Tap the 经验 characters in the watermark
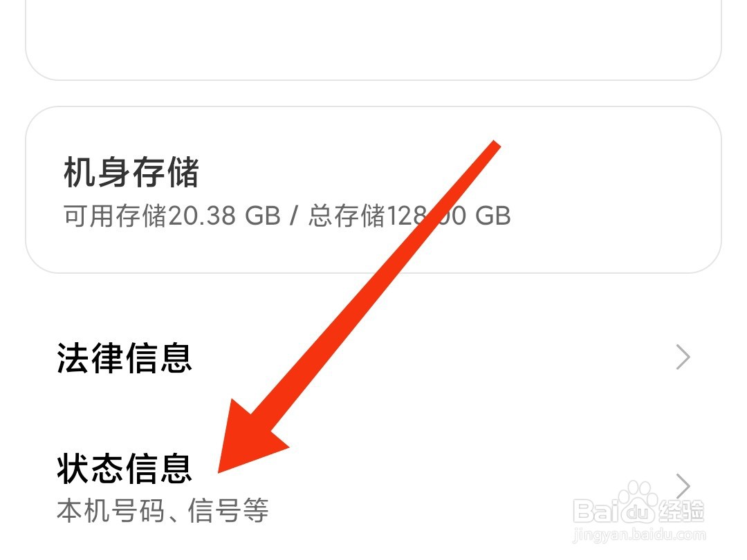The height and width of the screenshot is (560, 747). point(681,510)
